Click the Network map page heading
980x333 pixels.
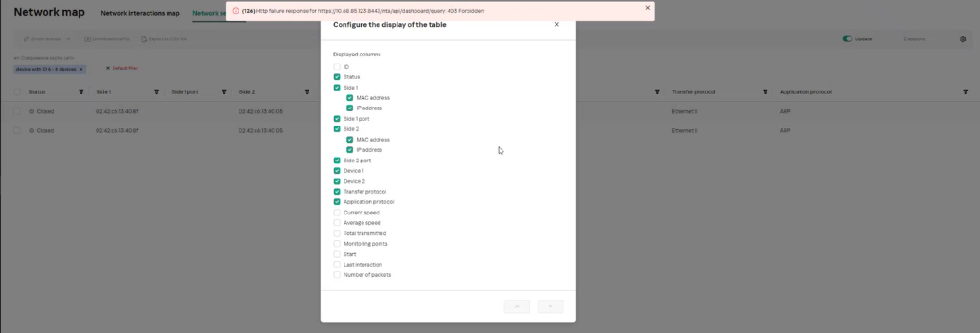click(x=49, y=12)
